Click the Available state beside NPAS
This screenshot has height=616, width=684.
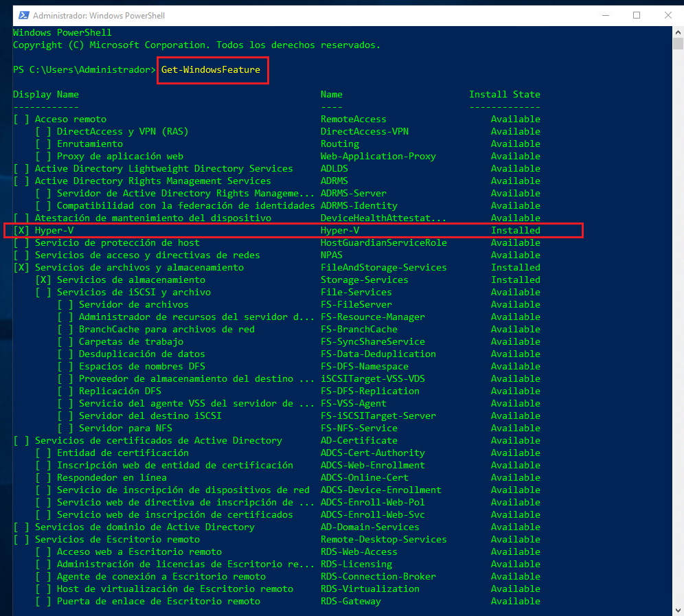(x=515, y=255)
